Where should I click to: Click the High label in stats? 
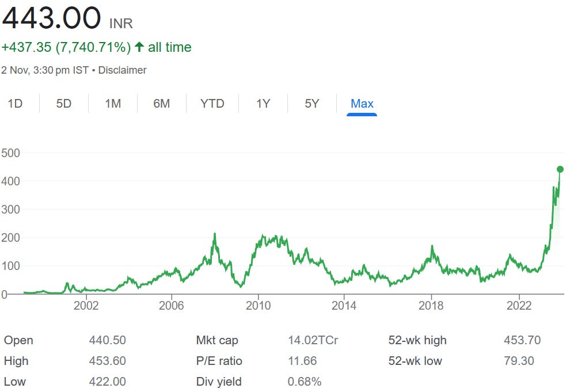(x=16, y=361)
